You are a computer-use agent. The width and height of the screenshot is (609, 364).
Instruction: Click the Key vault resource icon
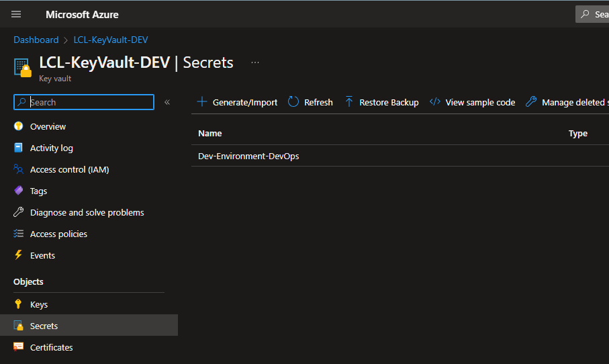23,68
